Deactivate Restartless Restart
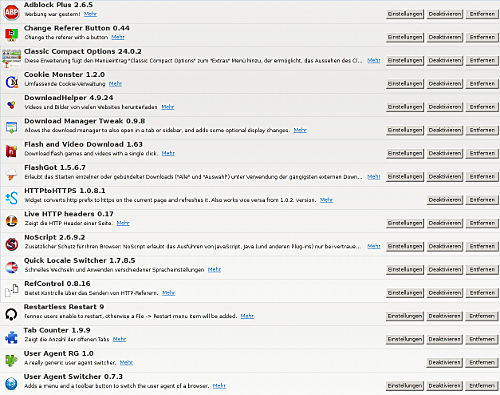The width and height of the screenshot is (500, 395). pyautogui.click(x=444, y=316)
